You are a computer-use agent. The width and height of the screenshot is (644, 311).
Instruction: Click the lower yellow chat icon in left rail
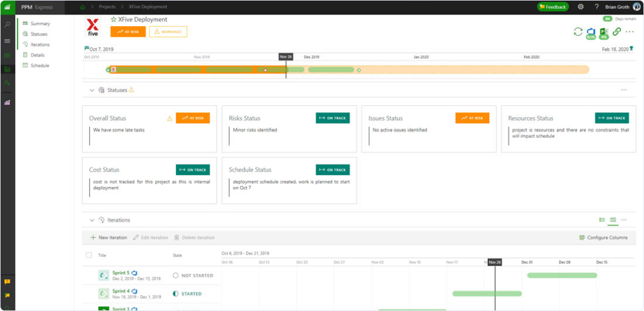point(7,295)
